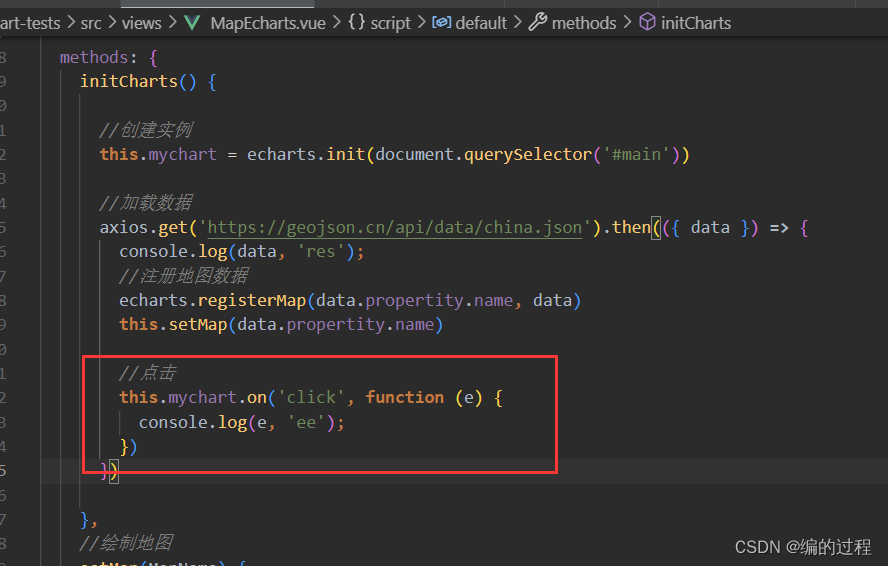Click the 'res' string in console.log
888x566 pixels.
pos(321,252)
